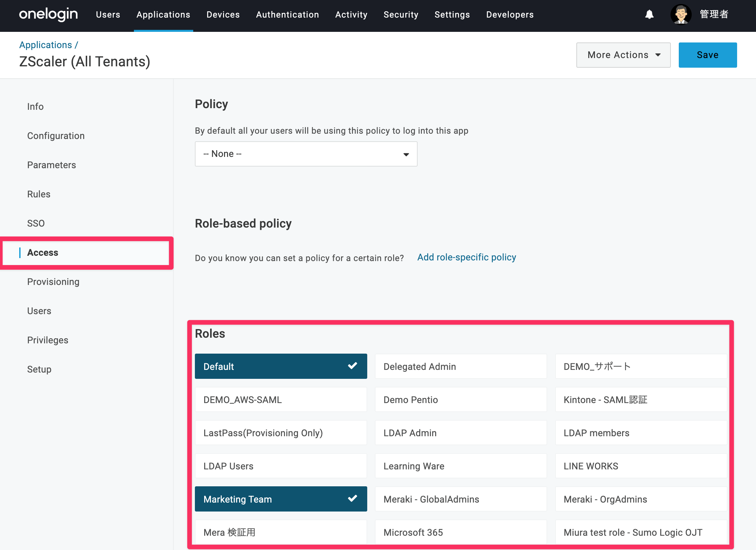Toggle the LDAP Users role
The image size is (756, 550).
pyautogui.click(x=281, y=466)
